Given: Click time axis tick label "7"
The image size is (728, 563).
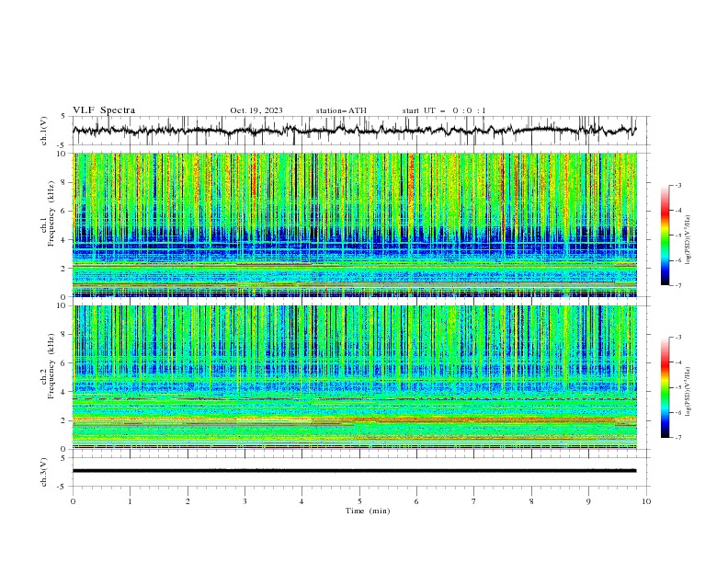Looking at the screenshot, I should (474, 501).
